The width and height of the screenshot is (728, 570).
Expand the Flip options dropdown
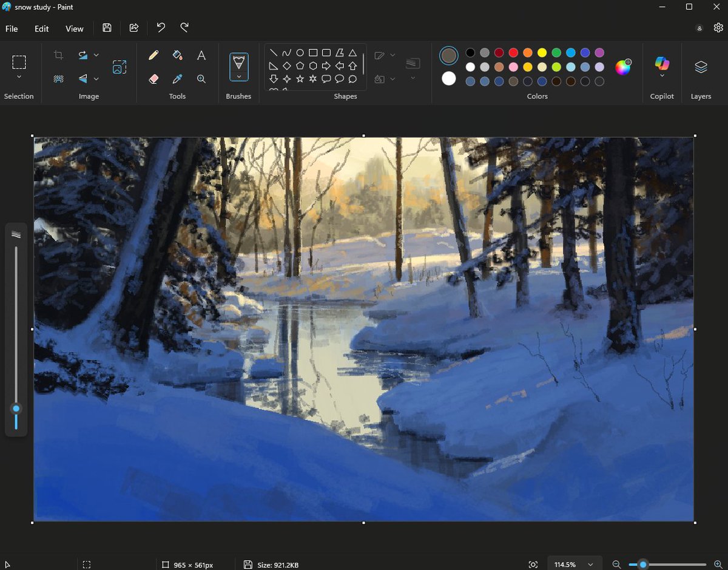96,78
